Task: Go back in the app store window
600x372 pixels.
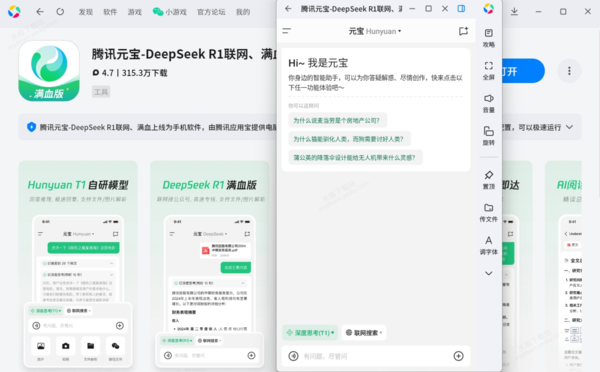Action: tap(40, 12)
